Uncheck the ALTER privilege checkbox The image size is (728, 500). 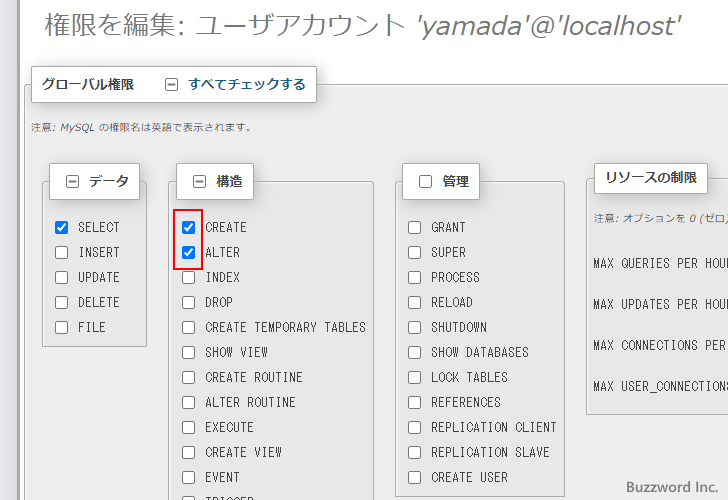(x=188, y=253)
